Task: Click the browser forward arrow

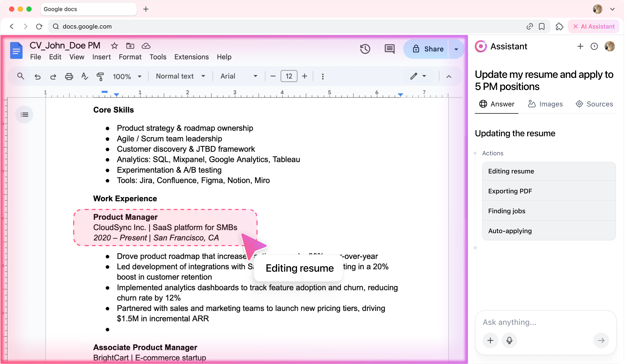Action: coord(25,27)
